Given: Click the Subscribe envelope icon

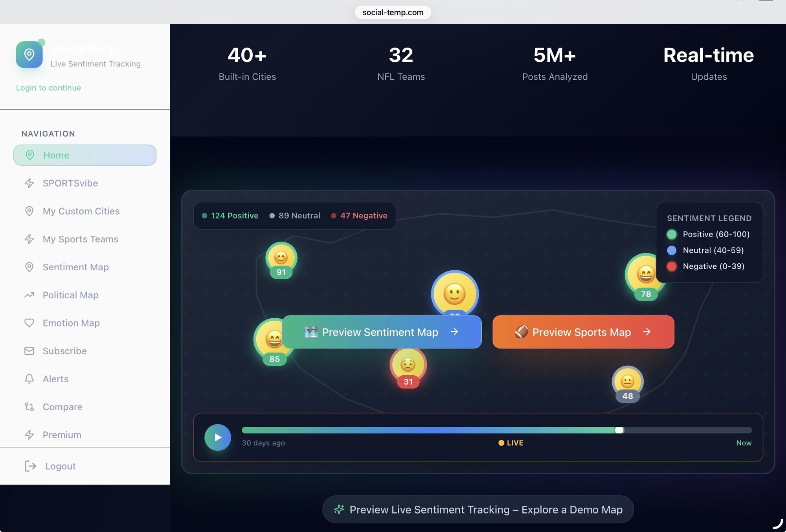Looking at the screenshot, I should [29, 351].
